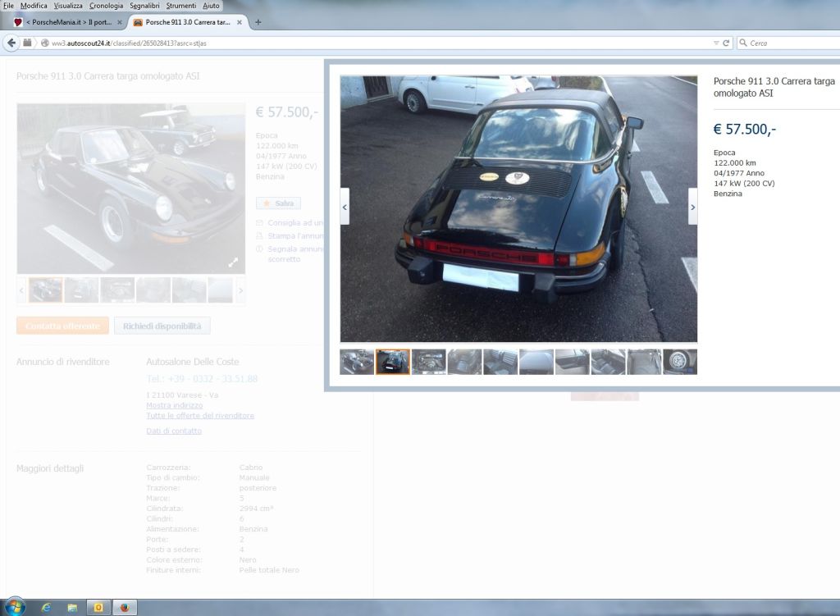This screenshot has width=840, height=616.
Task: Open Windows Explorer from the taskbar
Action: click(x=72, y=608)
